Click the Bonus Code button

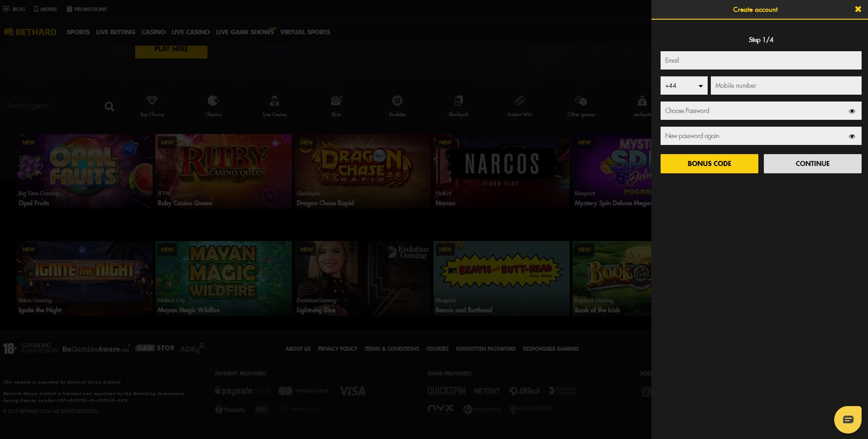coord(709,164)
